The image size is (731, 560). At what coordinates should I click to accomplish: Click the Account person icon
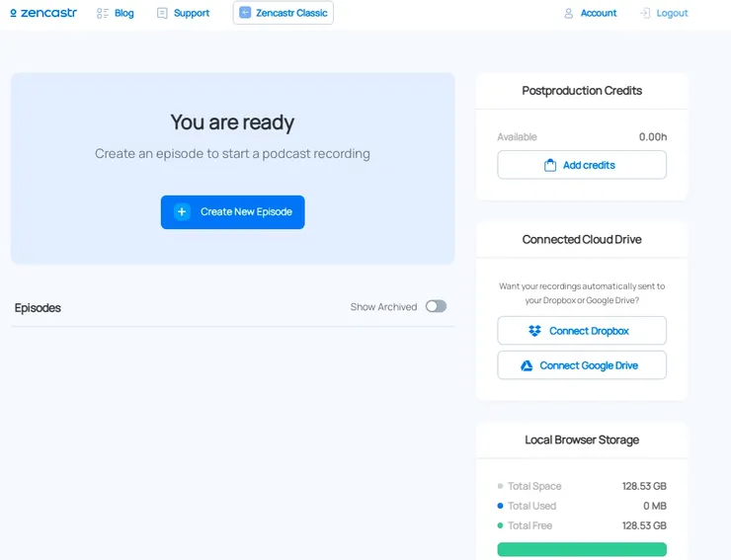pos(568,14)
